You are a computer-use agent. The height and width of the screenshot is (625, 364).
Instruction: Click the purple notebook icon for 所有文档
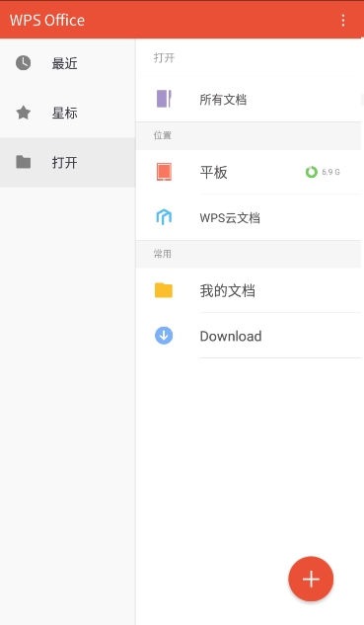164,99
